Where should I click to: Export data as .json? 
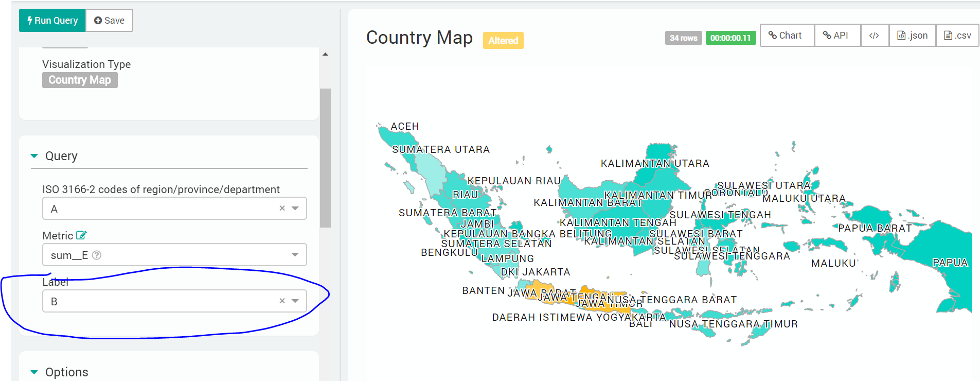pos(913,36)
